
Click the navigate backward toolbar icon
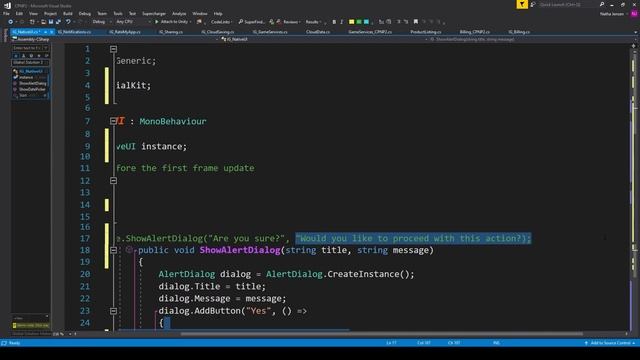[11, 22]
